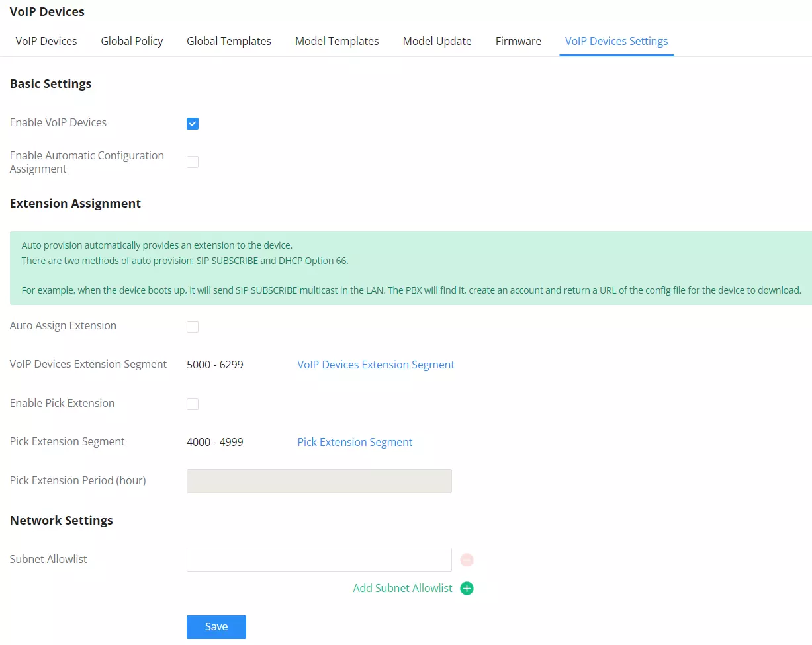The image size is (812, 645).
Task: Click the Pick Extension Period (hour) field
Action: [x=319, y=481]
